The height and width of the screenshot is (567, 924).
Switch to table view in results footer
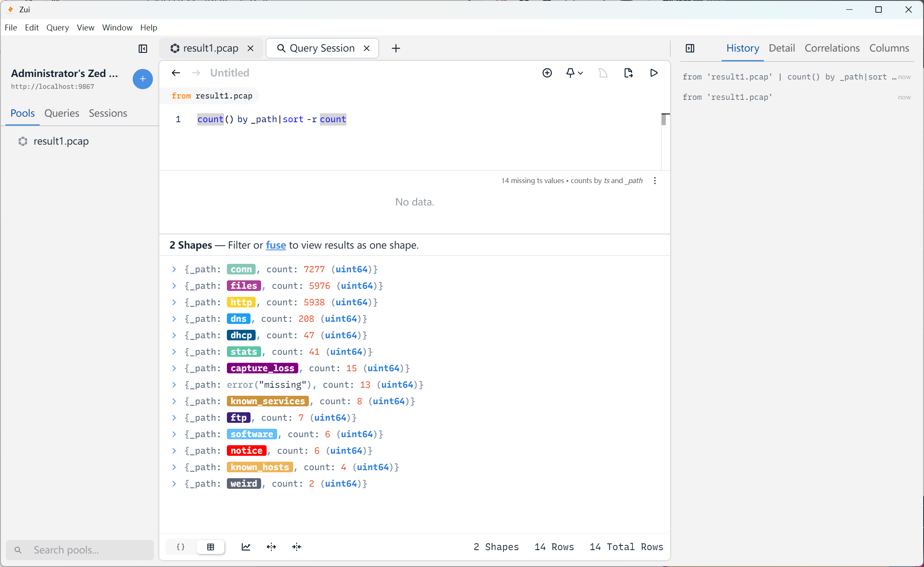210,547
